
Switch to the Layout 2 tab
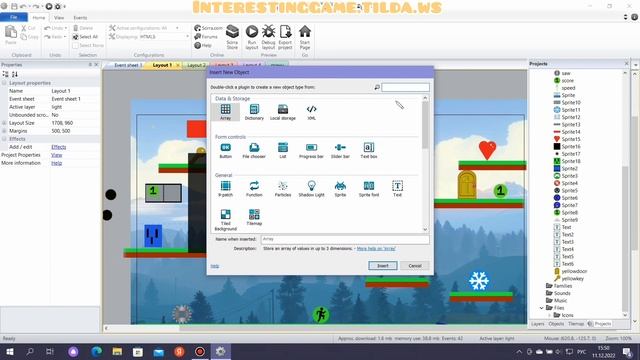[x=196, y=65]
